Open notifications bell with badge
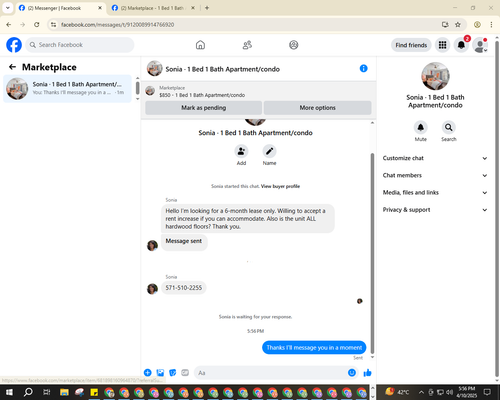The height and width of the screenshot is (400, 500). click(461, 45)
